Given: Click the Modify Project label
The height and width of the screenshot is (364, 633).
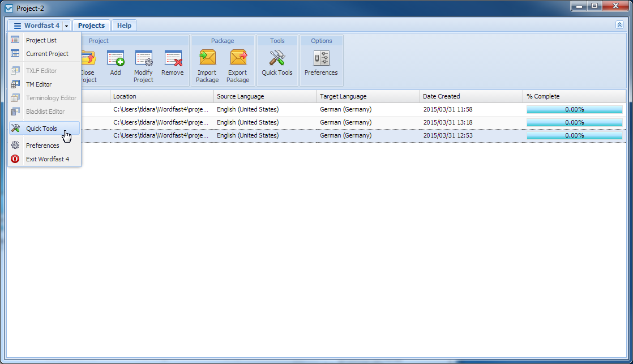Looking at the screenshot, I should [x=143, y=76].
